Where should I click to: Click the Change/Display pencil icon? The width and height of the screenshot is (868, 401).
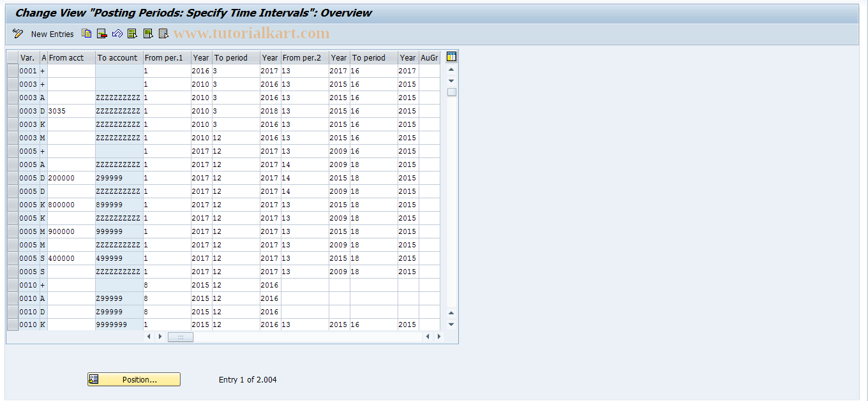coord(17,34)
